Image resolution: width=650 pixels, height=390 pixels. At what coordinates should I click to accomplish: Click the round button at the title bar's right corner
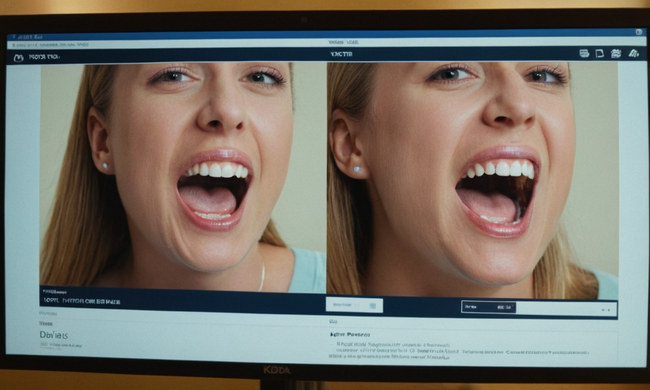click(639, 32)
